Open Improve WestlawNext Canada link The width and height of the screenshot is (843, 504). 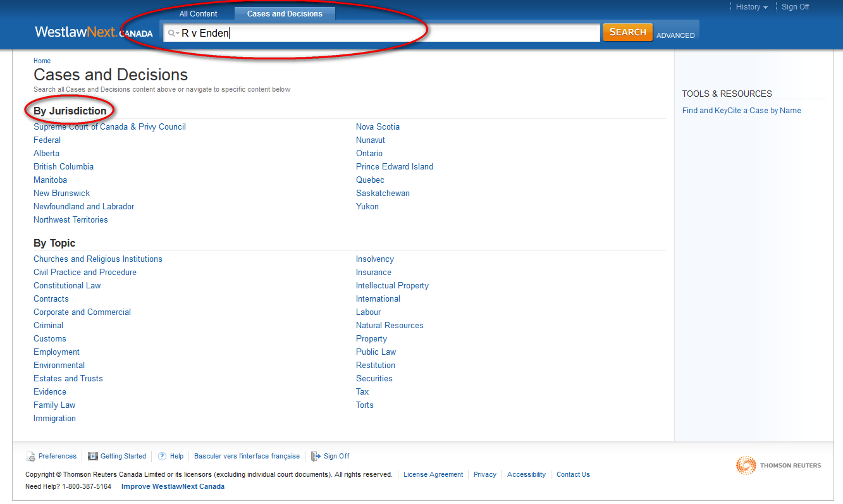(173, 486)
